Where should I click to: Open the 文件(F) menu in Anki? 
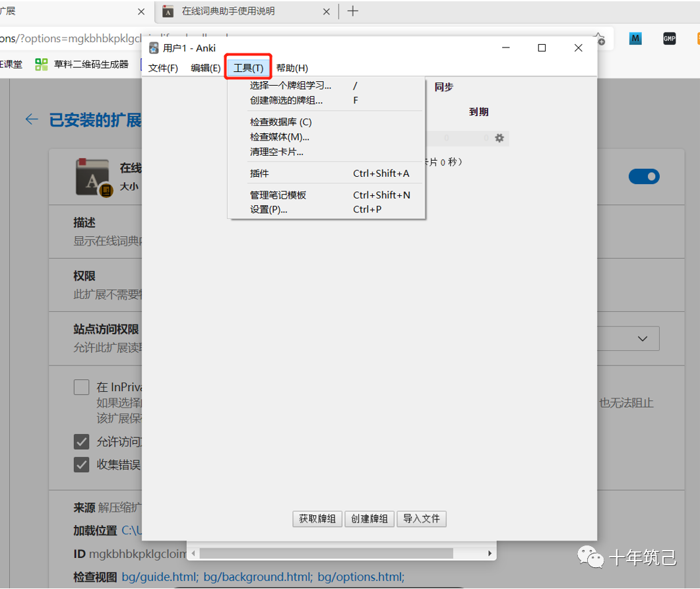(x=163, y=68)
